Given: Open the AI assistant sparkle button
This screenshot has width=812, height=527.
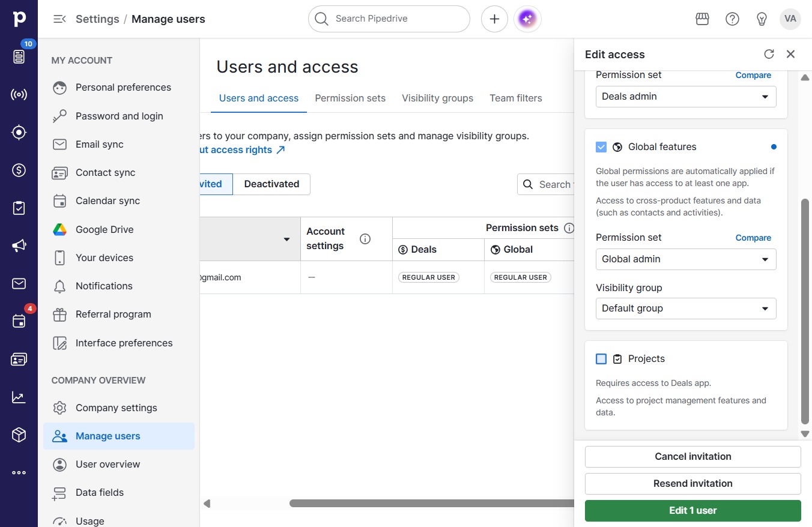Looking at the screenshot, I should tap(527, 19).
